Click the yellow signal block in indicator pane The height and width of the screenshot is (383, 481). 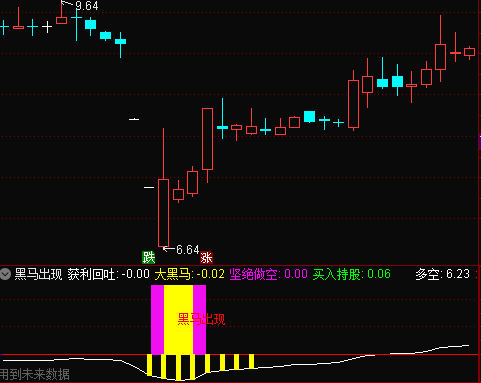[178, 319]
